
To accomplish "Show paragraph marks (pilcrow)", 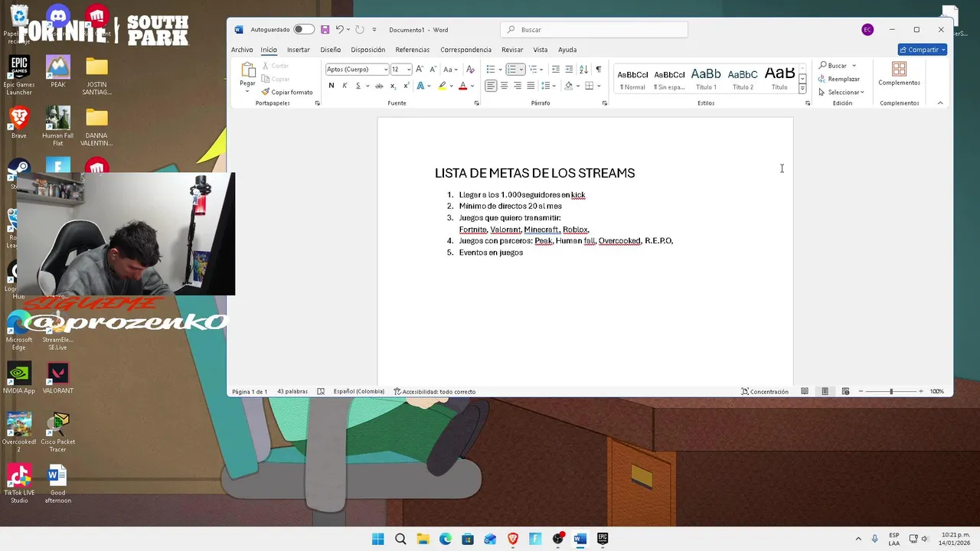I will point(598,69).
